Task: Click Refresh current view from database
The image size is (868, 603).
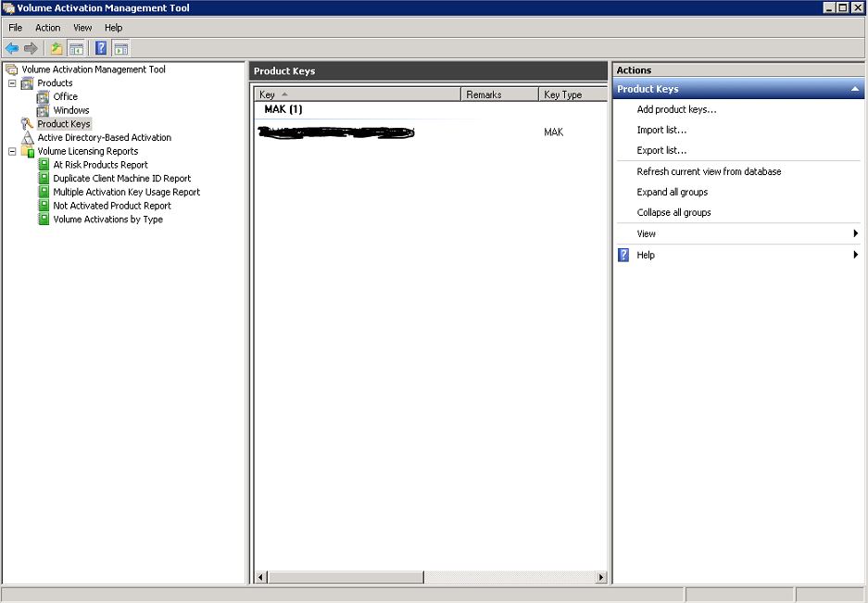Action: tap(708, 170)
